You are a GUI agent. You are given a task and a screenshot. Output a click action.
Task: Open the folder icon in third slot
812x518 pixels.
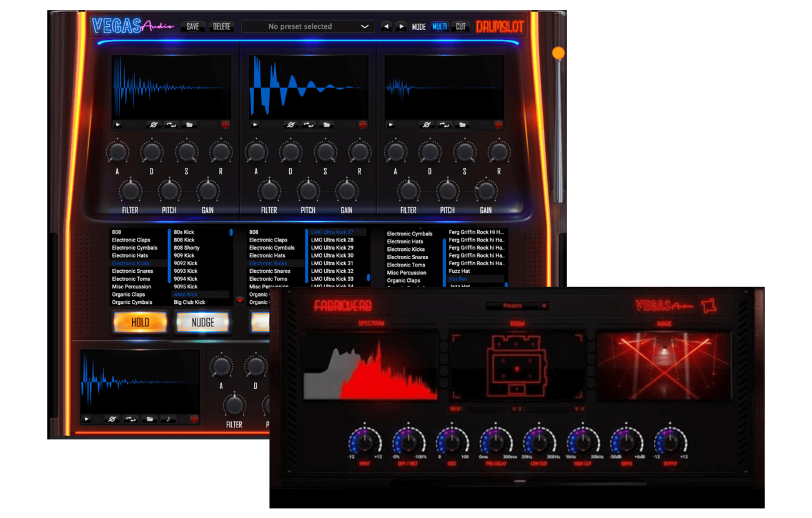click(x=462, y=125)
